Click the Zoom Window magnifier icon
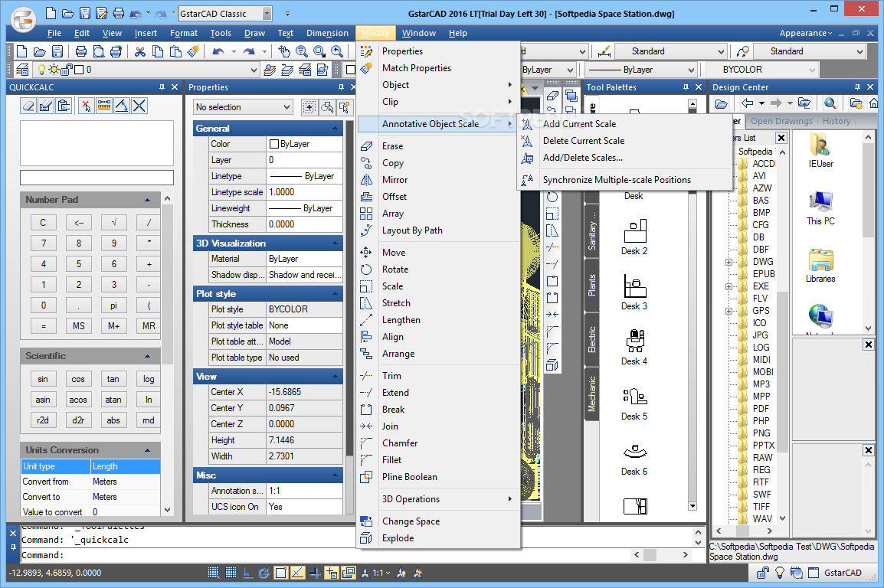884x588 pixels. point(319,52)
